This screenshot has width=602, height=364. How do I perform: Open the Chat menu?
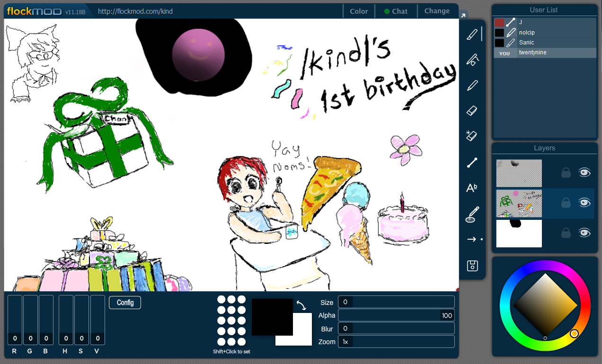pyautogui.click(x=396, y=11)
